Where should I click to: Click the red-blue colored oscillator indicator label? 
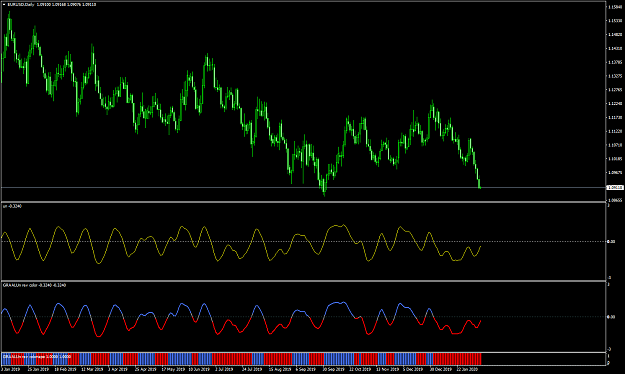(x=34, y=285)
